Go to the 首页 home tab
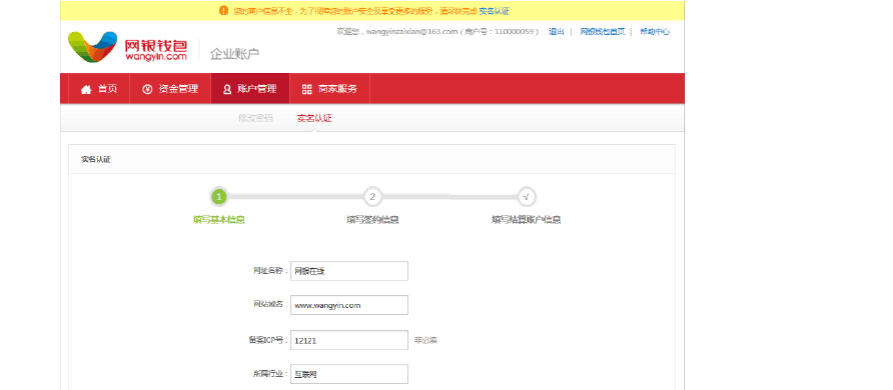Image resolution: width=893 pixels, height=390 pixels. click(x=99, y=89)
